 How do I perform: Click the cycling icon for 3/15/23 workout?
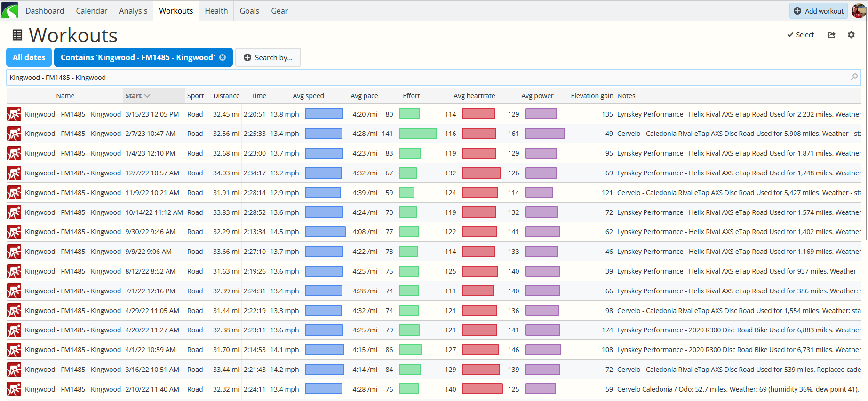coord(14,114)
